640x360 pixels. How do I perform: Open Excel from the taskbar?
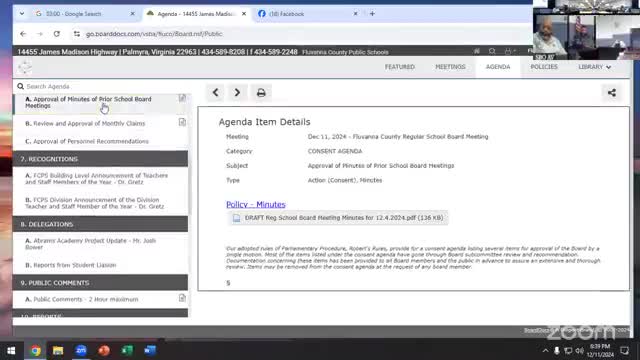tap(127, 350)
